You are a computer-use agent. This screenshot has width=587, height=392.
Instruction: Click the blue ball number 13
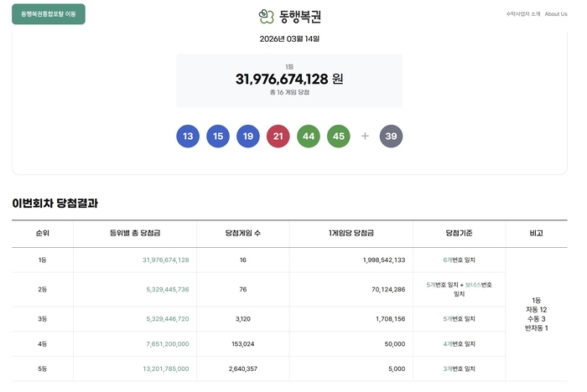tap(188, 137)
